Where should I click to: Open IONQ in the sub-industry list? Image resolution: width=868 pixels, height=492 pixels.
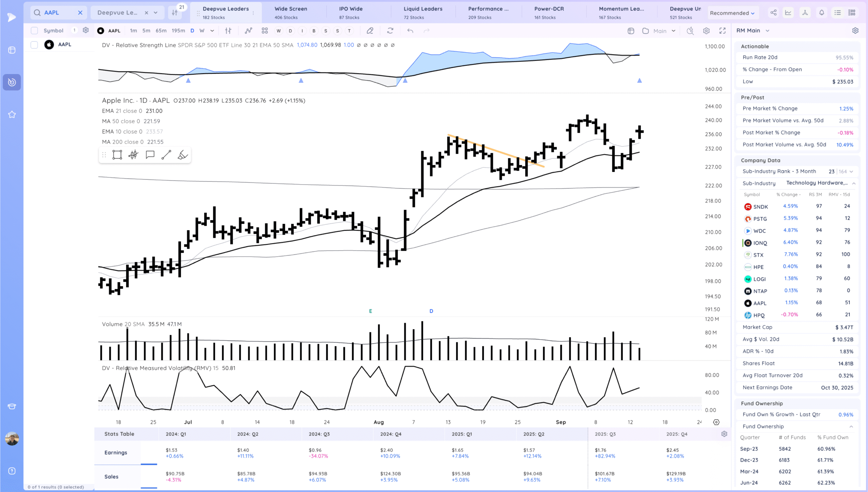[x=760, y=243]
